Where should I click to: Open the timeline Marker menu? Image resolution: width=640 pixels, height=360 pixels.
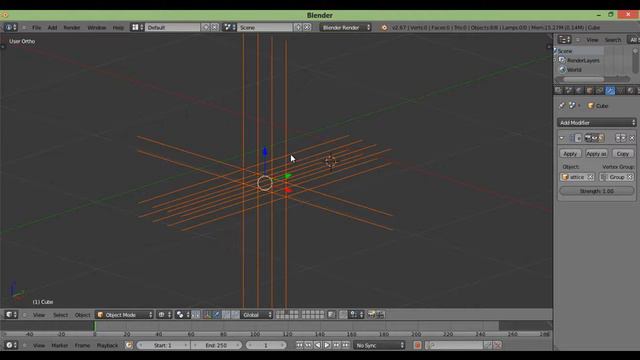click(x=60, y=345)
